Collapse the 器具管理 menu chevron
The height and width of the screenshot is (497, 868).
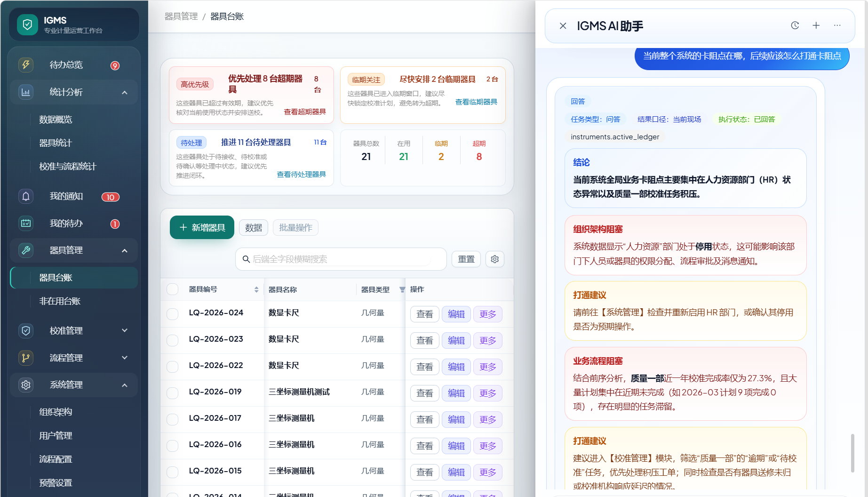click(x=125, y=251)
